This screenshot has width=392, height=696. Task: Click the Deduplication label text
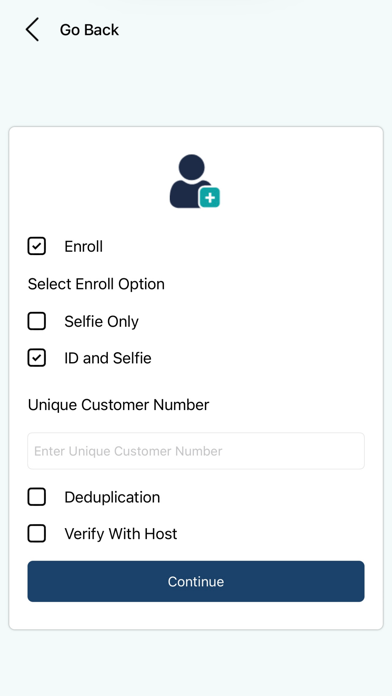(112, 497)
